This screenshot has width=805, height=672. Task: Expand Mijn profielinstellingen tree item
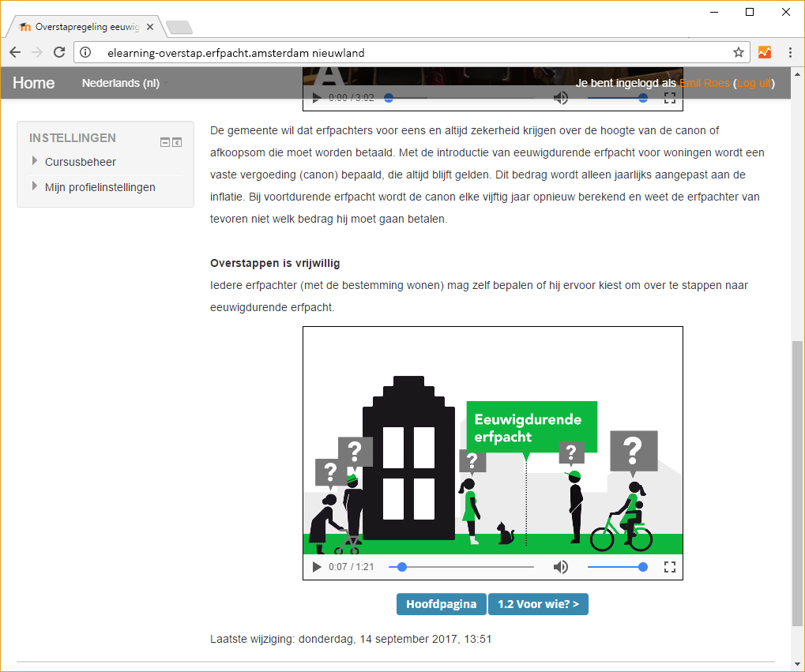pyautogui.click(x=35, y=186)
